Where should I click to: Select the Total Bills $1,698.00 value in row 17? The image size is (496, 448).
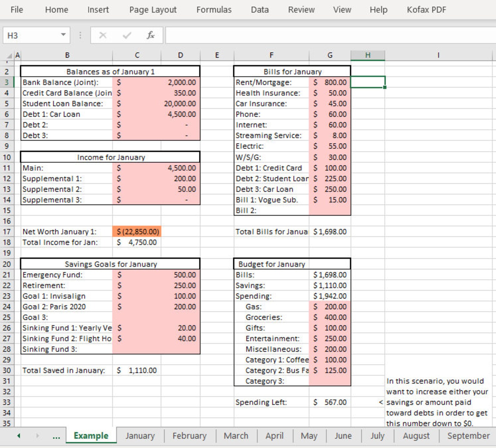330,232
